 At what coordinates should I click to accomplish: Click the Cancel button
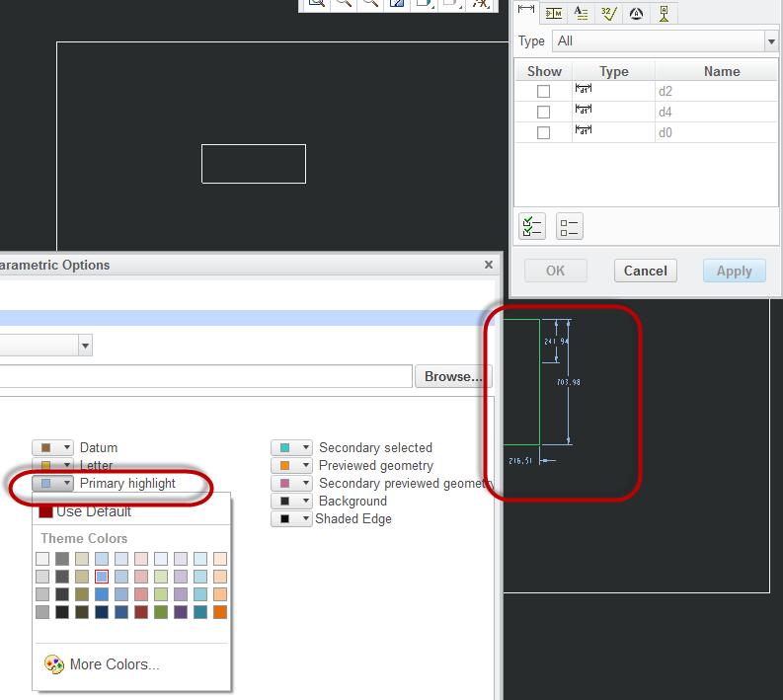click(645, 271)
